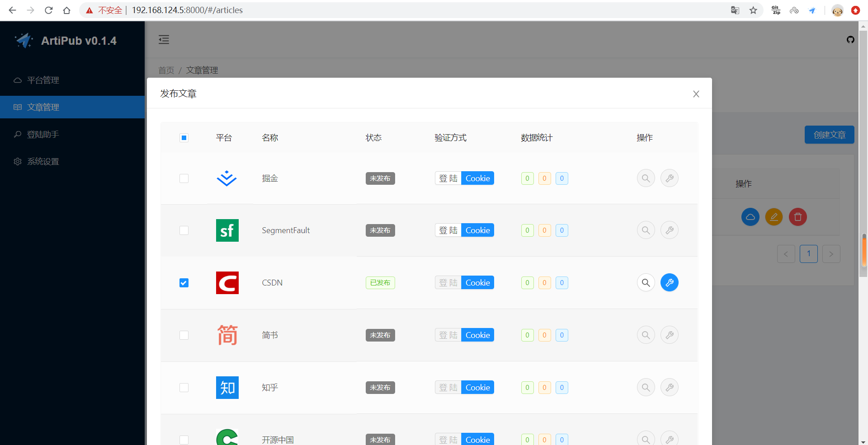Screen dimensions: 868x445
Task: Click the search icon in 简书 row
Action: coord(646,335)
